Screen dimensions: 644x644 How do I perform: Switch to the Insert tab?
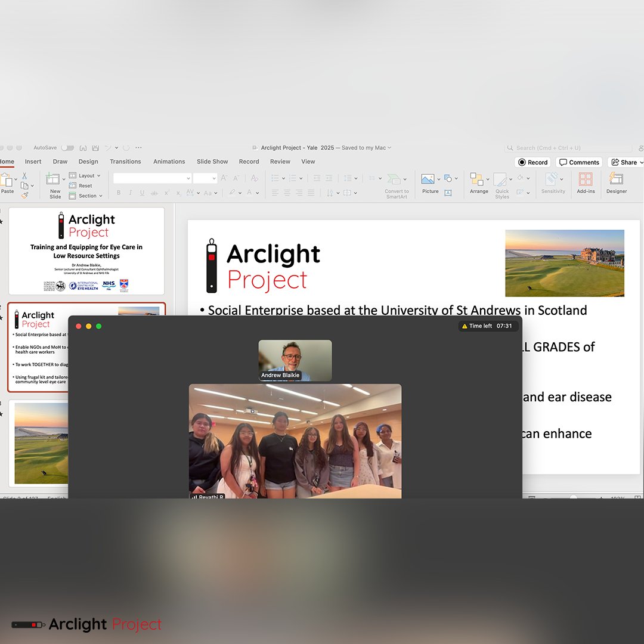click(33, 162)
